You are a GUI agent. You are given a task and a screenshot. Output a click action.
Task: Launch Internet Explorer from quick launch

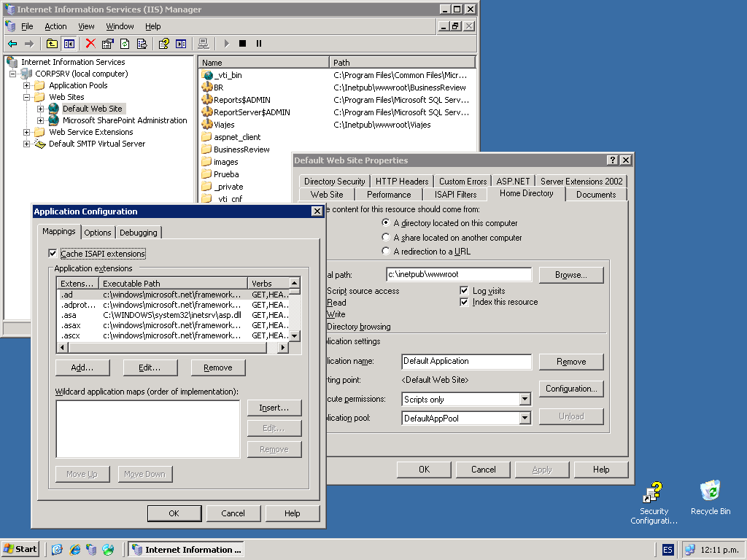75,550
